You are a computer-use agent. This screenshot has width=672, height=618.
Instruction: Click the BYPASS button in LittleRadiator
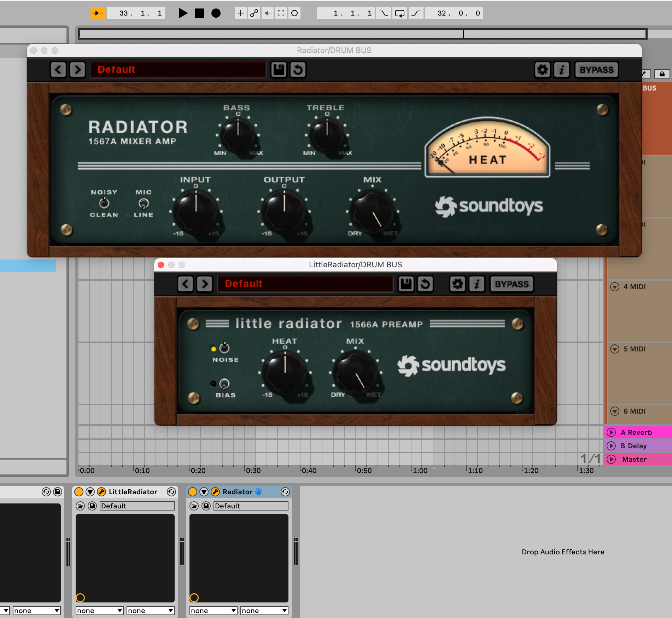pyautogui.click(x=512, y=284)
